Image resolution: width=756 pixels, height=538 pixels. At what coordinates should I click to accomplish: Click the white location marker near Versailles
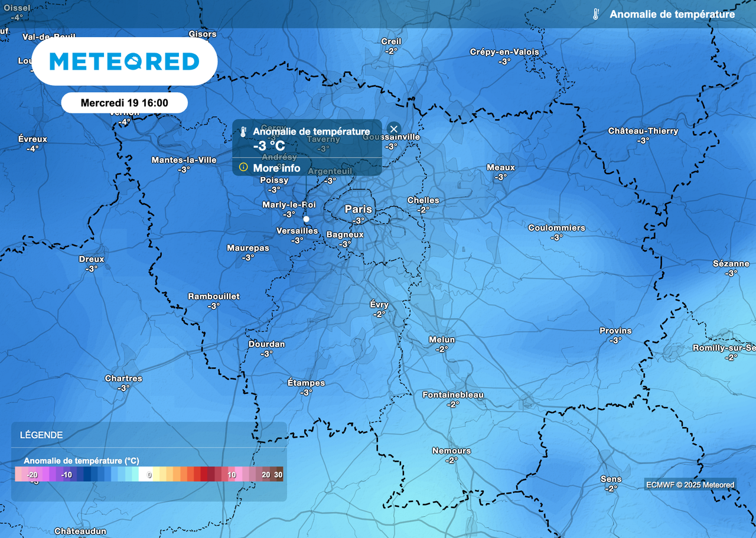click(x=307, y=219)
